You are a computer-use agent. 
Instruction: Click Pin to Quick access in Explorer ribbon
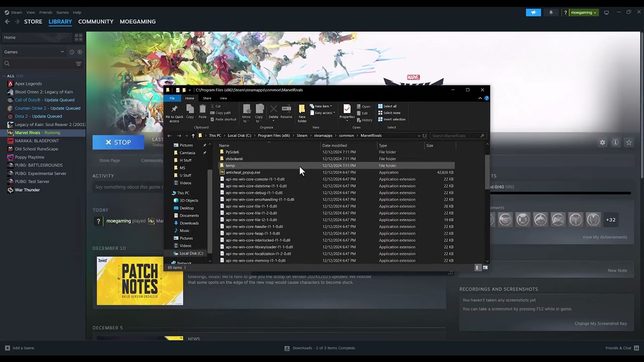[174, 114]
